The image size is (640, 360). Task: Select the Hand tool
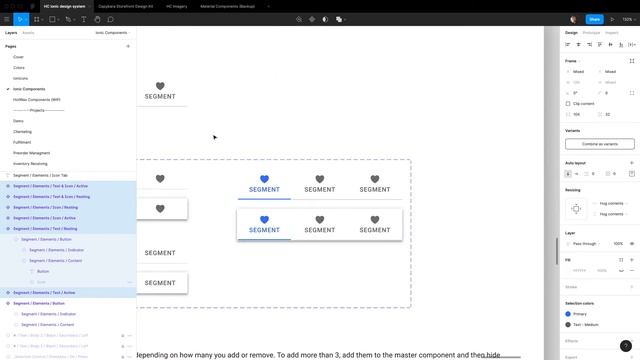point(97,19)
